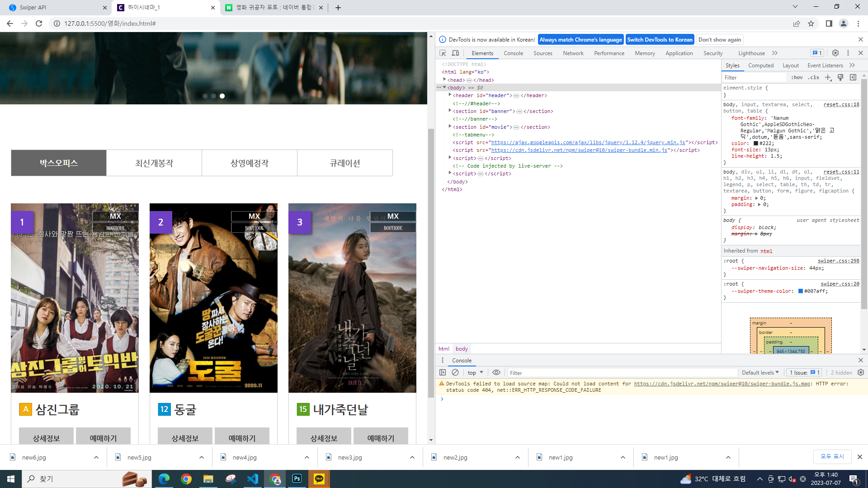Screen dimensions: 868x488
Task: Open the top context selector dropdown
Action: tap(475, 372)
